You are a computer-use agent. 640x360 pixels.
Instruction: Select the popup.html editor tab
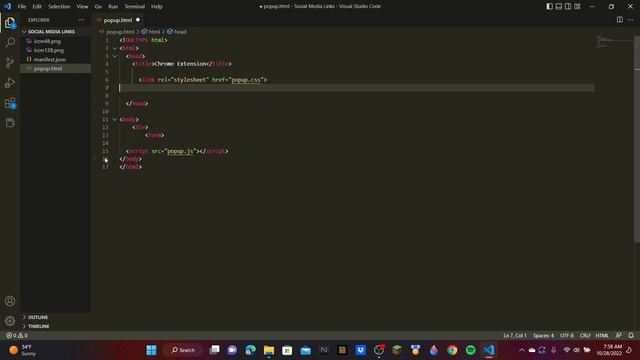point(118,20)
